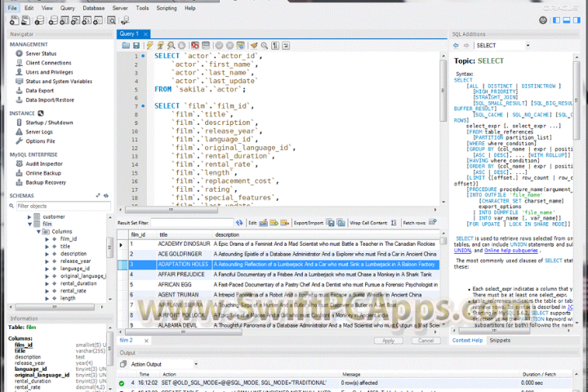
Task: Execute the script with lightning bolt icon
Action: click(x=149, y=46)
